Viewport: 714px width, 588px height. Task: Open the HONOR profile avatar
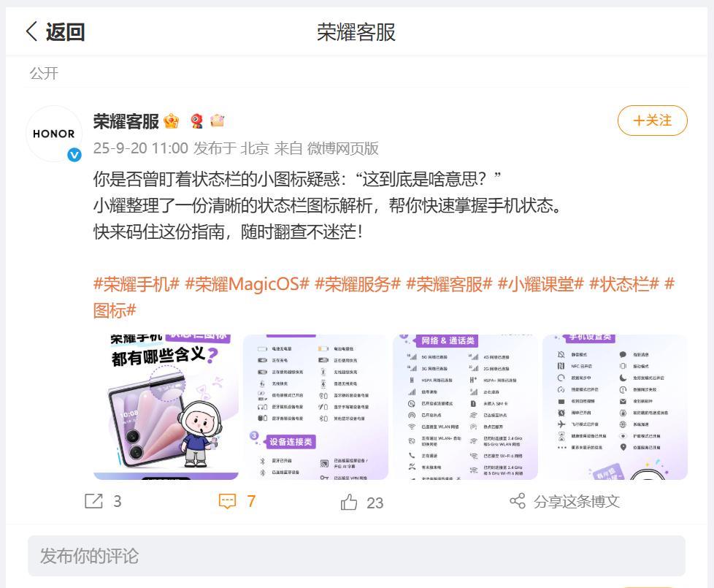click(x=54, y=134)
